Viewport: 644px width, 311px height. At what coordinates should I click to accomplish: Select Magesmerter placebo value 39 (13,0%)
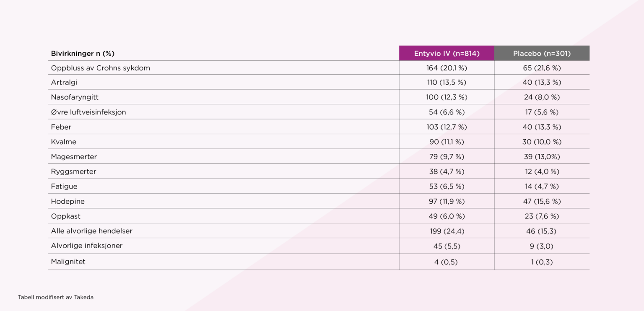pos(541,157)
